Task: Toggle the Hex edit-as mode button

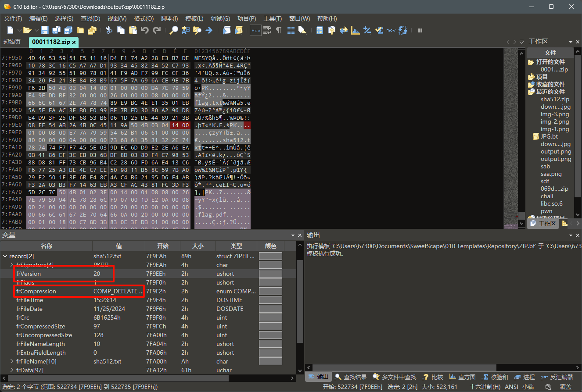Action: tap(255, 30)
